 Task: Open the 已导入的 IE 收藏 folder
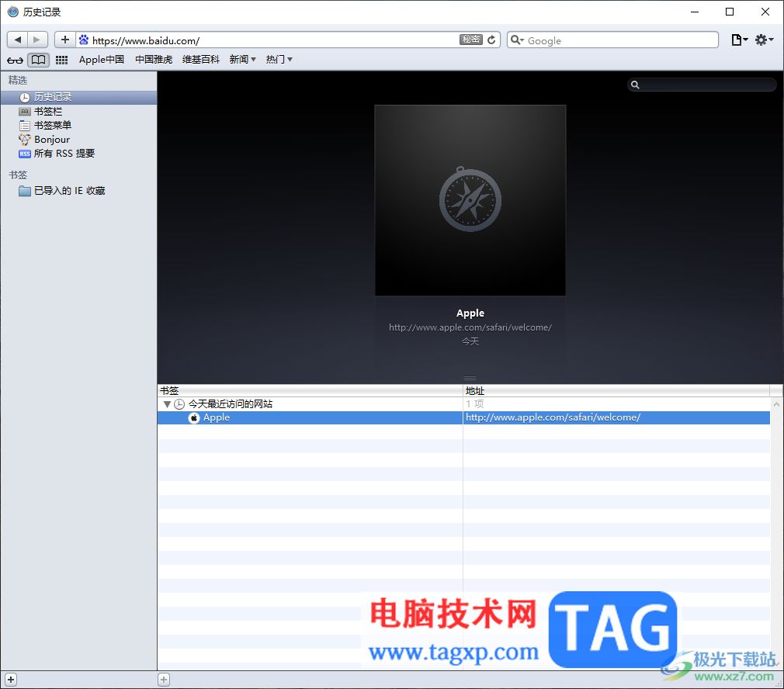coord(64,190)
